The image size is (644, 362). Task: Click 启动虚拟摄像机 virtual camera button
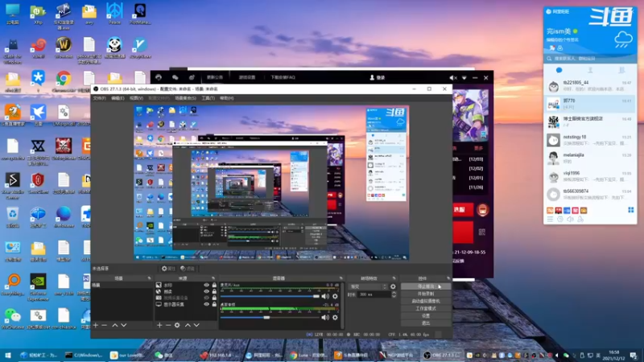tap(426, 301)
